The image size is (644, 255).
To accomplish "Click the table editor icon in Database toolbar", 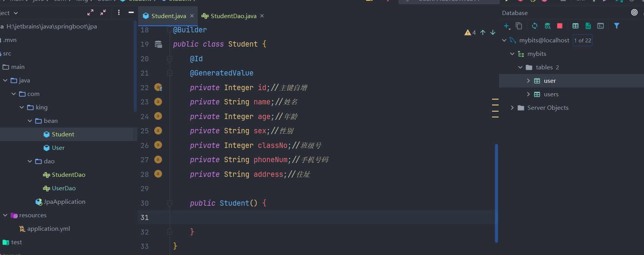I will [x=576, y=26].
